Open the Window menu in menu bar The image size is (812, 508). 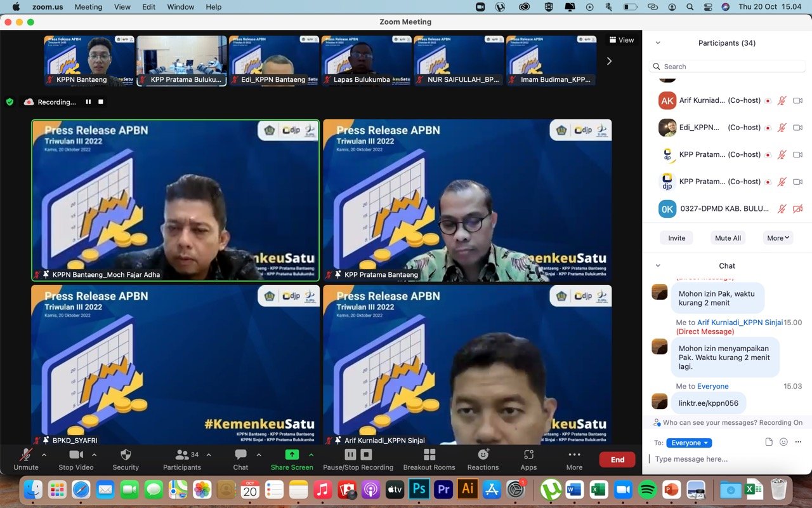pos(180,7)
